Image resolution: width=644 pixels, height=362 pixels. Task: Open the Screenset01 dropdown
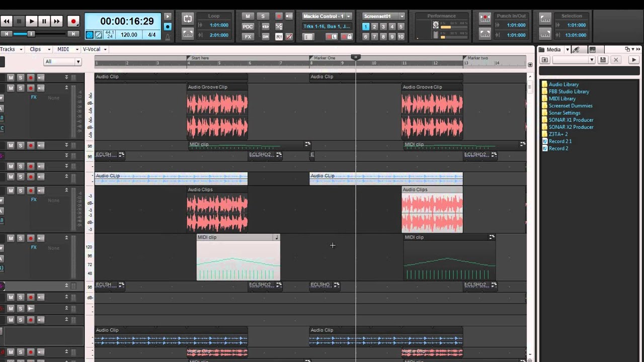(x=401, y=16)
